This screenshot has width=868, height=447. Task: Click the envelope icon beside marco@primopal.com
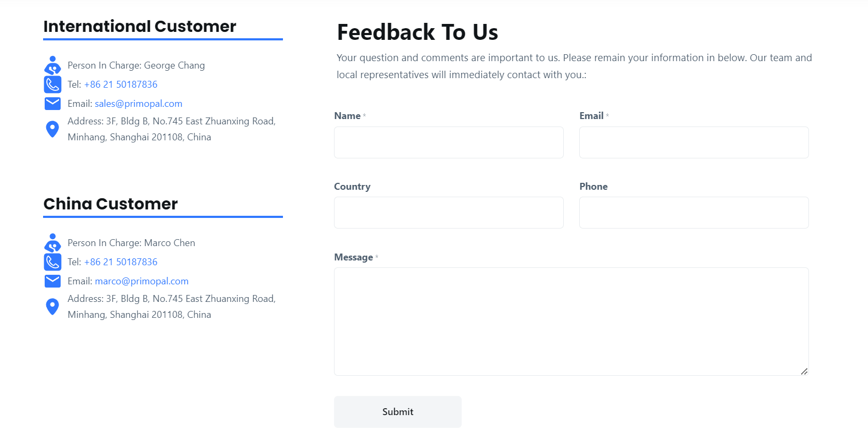point(53,281)
